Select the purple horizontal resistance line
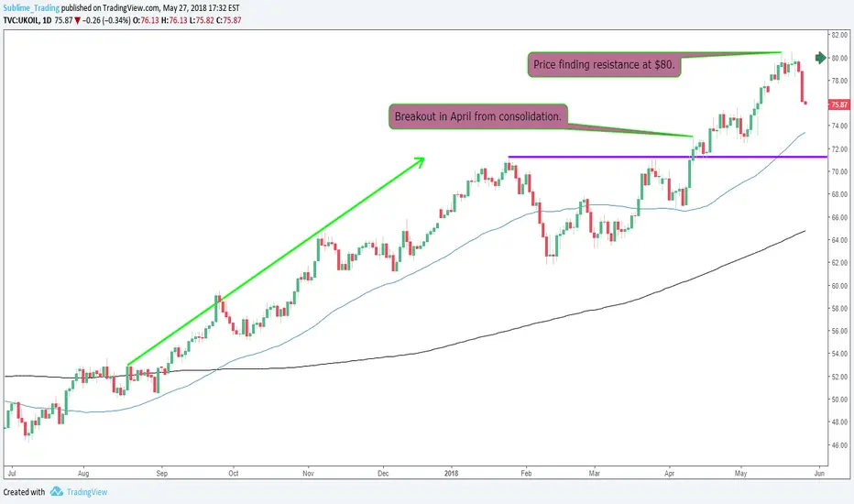854x504 pixels. pos(668,157)
